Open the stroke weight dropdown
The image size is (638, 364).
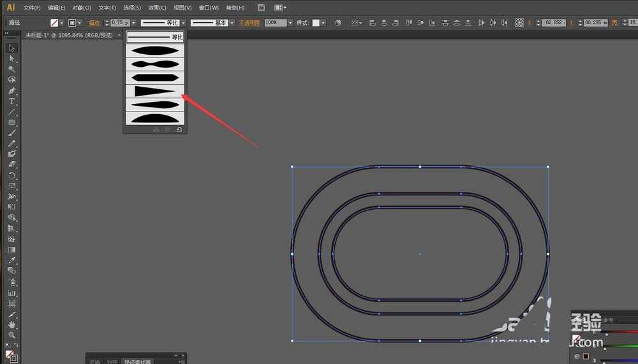point(133,22)
